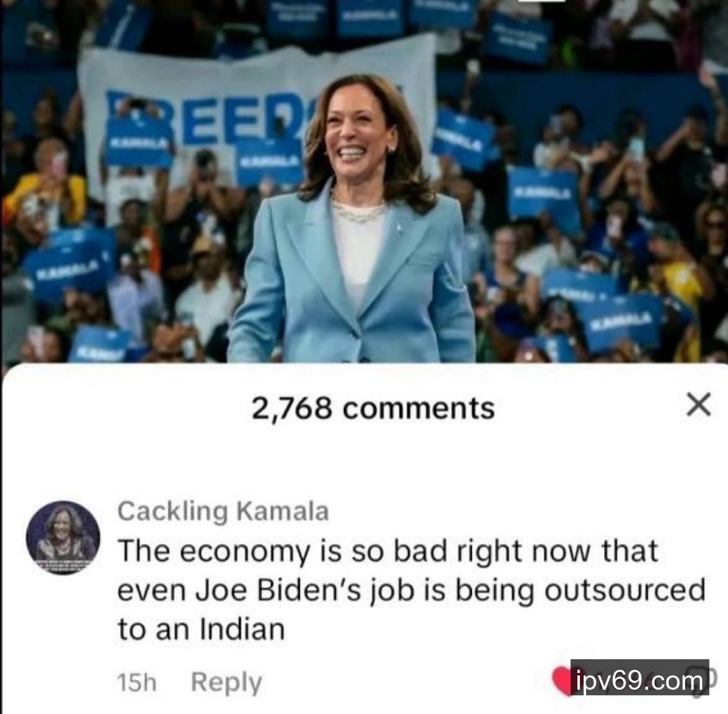Open the Cackling Kamala username profile
The height and width of the screenshot is (714, 728).
tap(223, 511)
